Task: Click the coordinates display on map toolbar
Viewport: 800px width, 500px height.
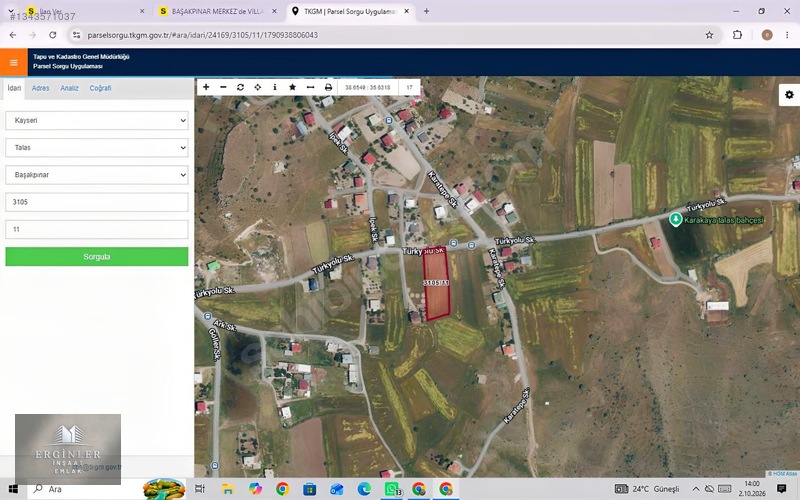Action: pos(367,87)
